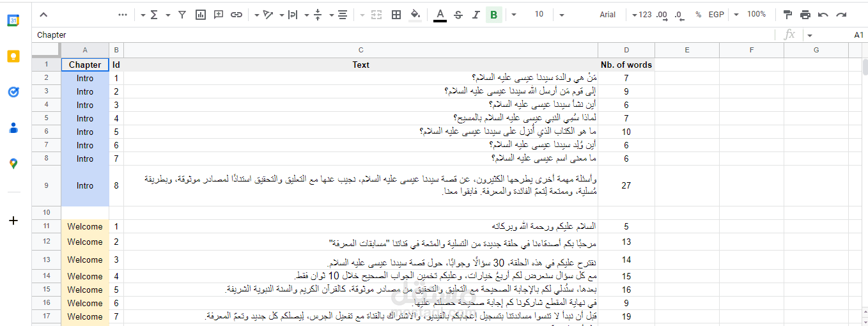
Task: Open Google Maps in the side panel
Action: point(13,164)
